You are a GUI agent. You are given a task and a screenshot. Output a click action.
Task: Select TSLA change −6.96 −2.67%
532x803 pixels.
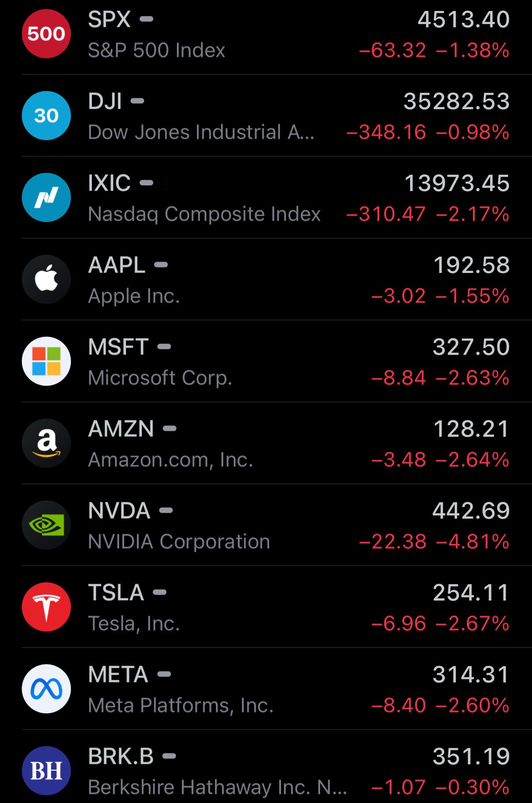(x=440, y=624)
